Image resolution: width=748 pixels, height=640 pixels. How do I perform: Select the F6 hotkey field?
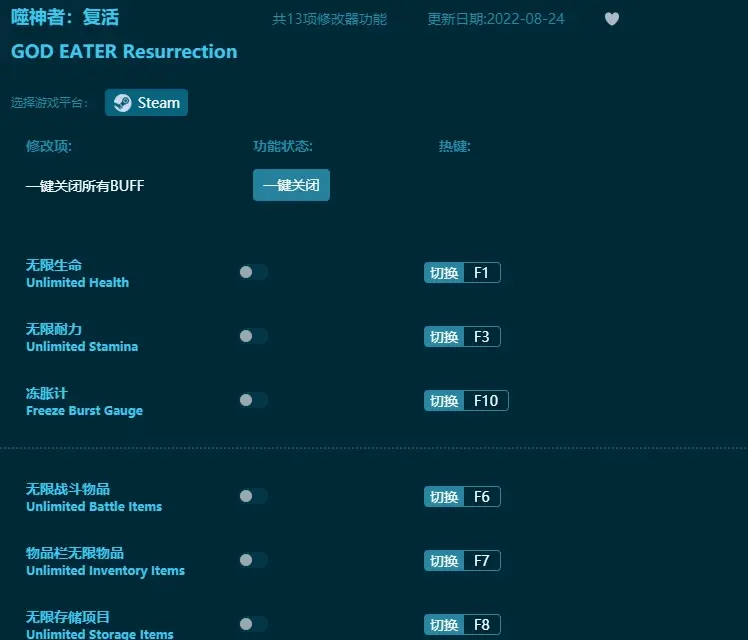pos(482,497)
